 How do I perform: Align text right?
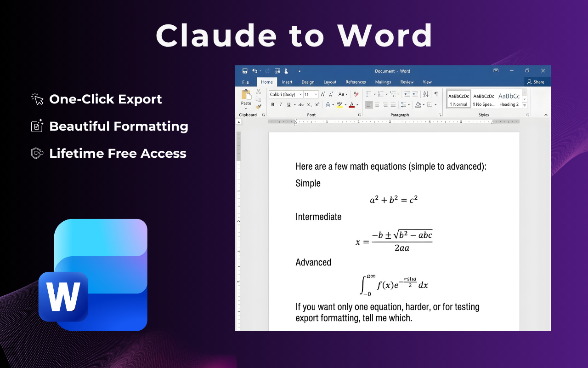tap(385, 105)
